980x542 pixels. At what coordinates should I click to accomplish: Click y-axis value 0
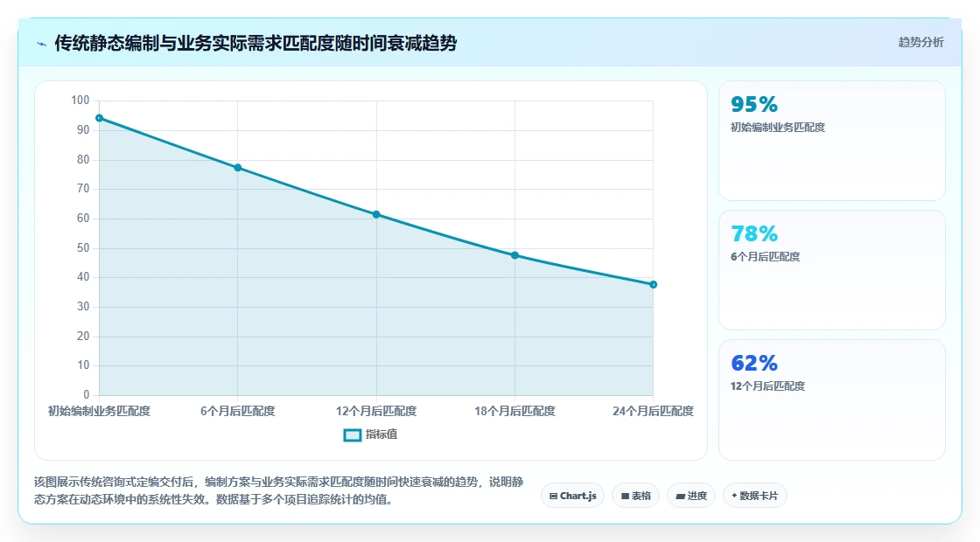tap(87, 394)
